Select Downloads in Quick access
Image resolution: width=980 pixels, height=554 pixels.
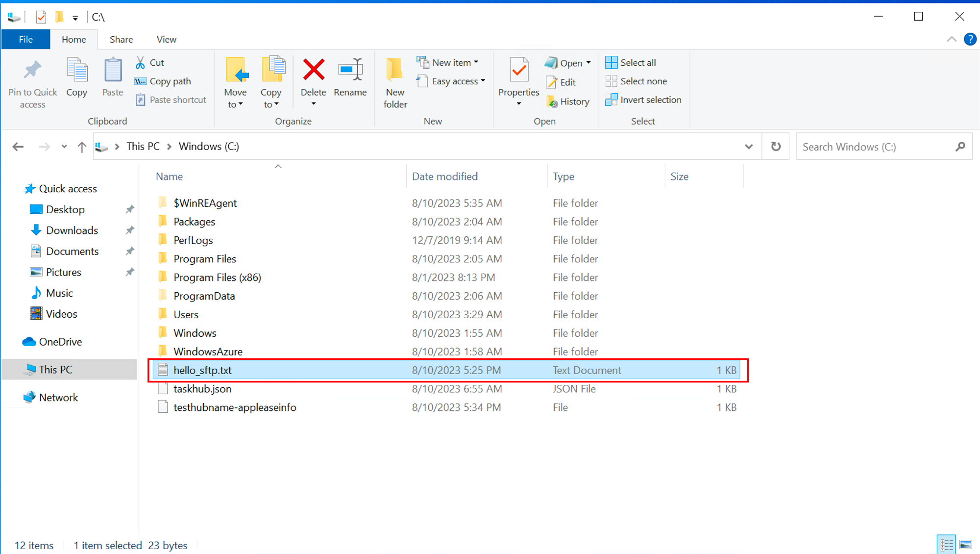pos(72,230)
